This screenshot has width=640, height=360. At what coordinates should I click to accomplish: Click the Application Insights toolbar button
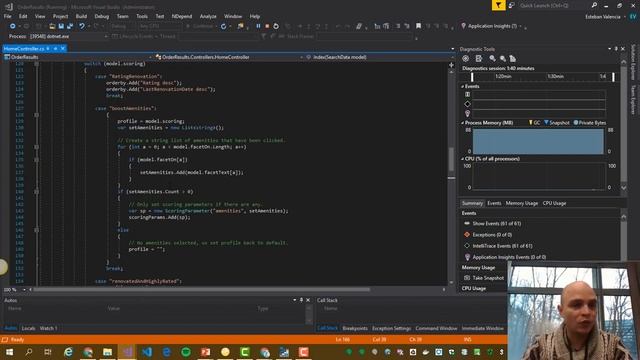[x=492, y=26]
